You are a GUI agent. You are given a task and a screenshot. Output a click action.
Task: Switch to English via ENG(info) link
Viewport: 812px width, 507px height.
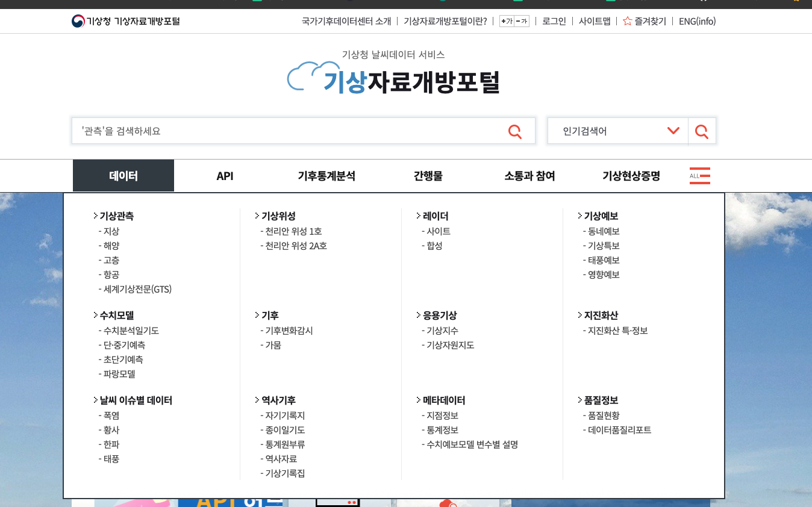click(x=697, y=22)
